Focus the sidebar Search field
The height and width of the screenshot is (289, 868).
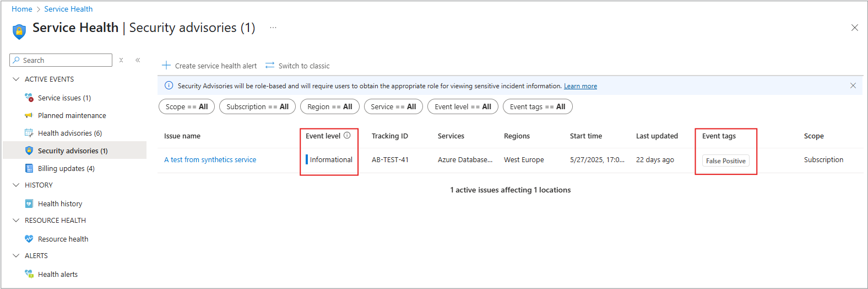pyautogui.click(x=61, y=60)
